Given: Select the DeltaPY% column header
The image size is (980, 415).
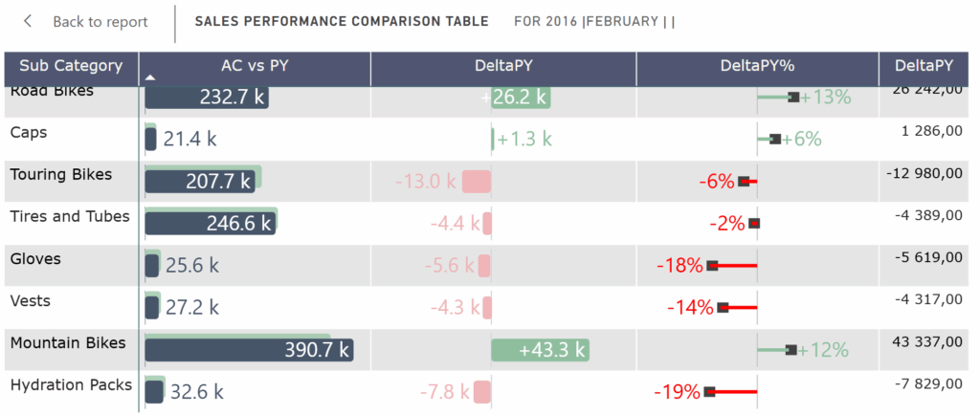Looking at the screenshot, I should pyautogui.click(x=757, y=66).
